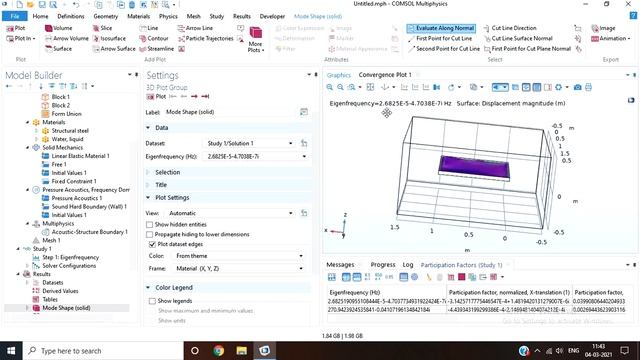Viewport: 640px width, 360px height.
Task: Open the Color dropdown From theme
Action: 239,256
